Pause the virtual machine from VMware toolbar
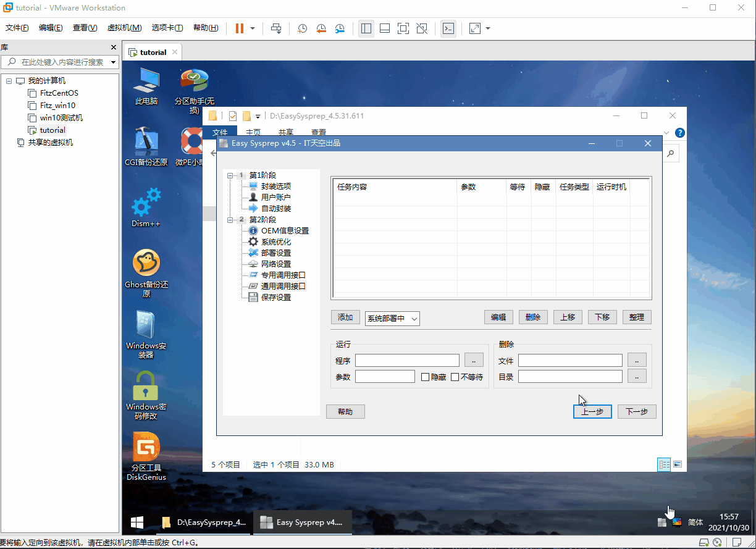756x549 pixels. [x=240, y=28]
